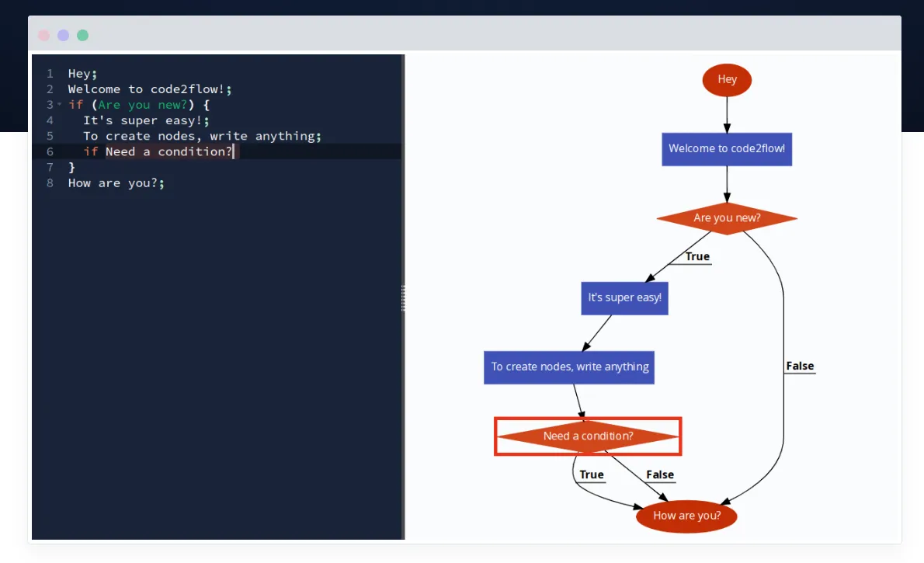924x563 pixels.
Task: Click the 'How are you?;' code line
Action: click(116, 183)
